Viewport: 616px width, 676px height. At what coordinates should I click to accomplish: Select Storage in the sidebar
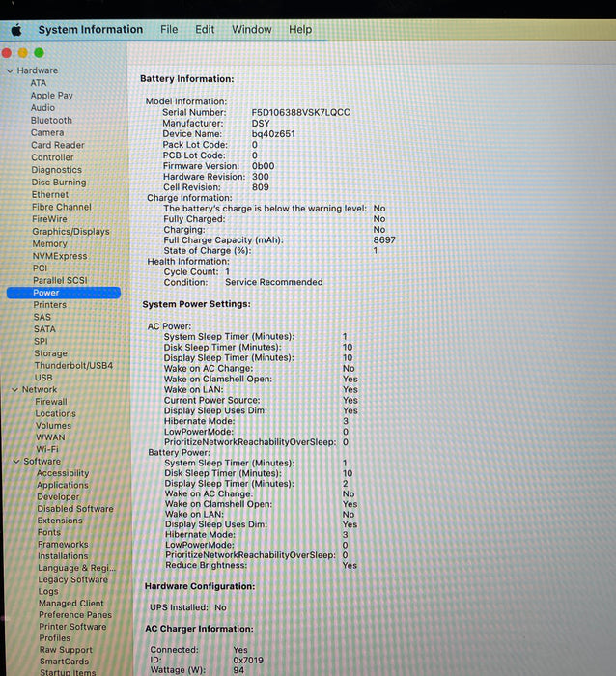coord(51,353)
